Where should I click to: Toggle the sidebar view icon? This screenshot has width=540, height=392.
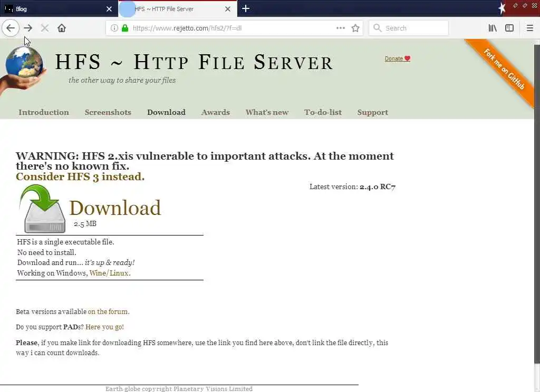click(x=509, y=28)
